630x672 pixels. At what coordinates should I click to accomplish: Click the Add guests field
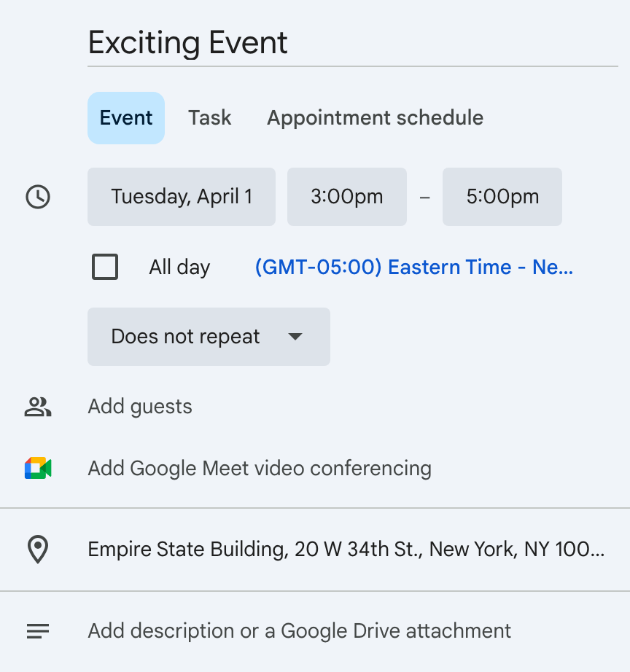140,407
